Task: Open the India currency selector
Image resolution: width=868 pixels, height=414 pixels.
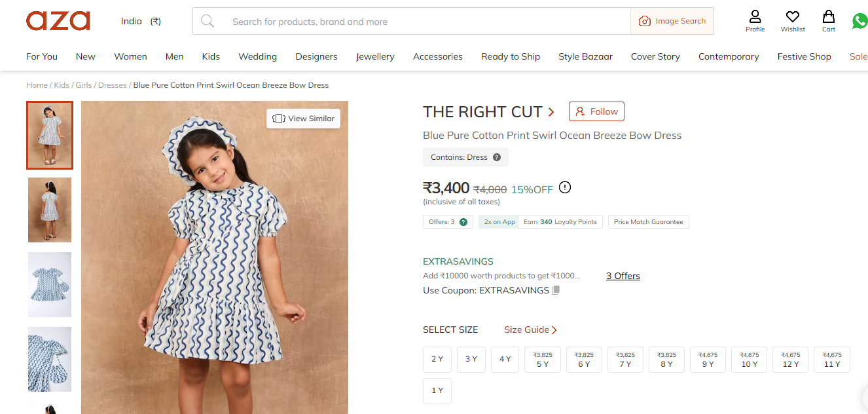Action: pyautogui.click(x=141, y=21)
